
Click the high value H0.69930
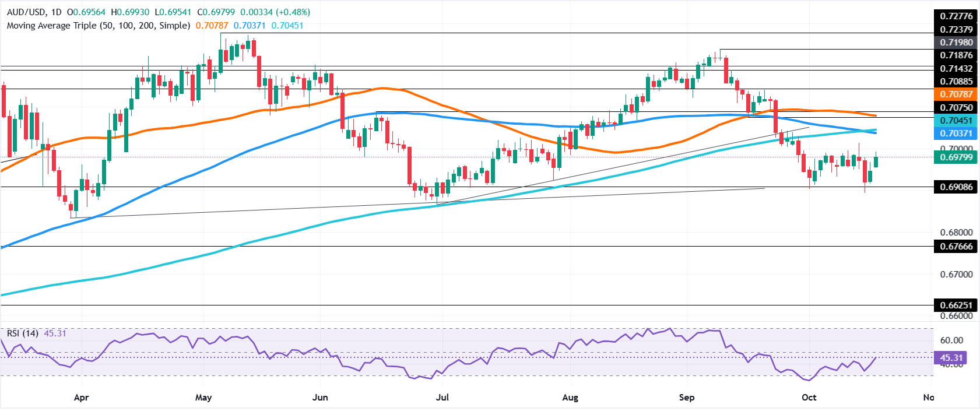tap(131, 12)
